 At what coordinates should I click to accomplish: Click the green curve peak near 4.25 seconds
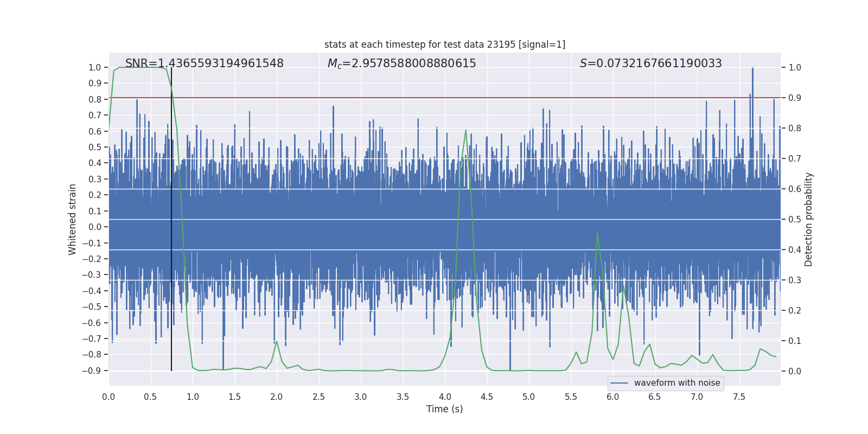466,131
